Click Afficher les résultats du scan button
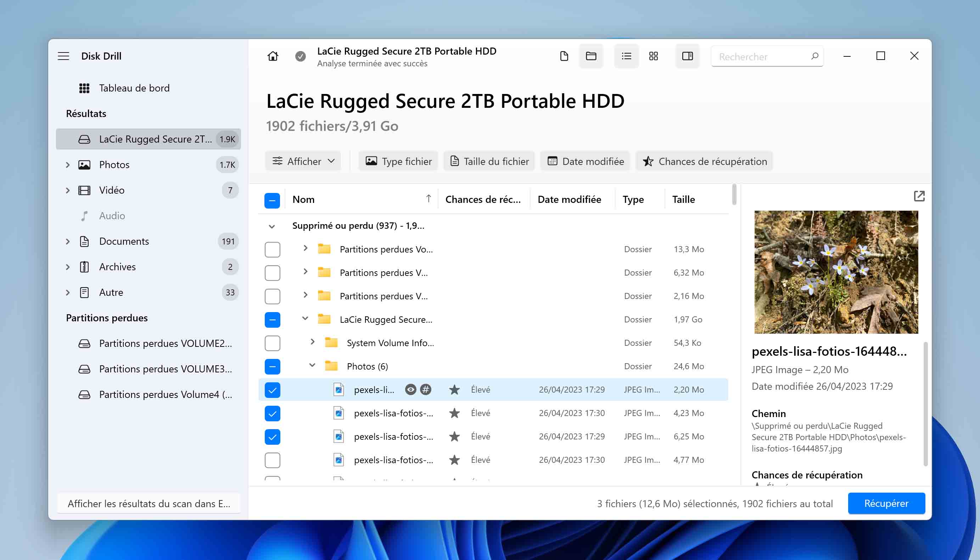 coord(149,504)
